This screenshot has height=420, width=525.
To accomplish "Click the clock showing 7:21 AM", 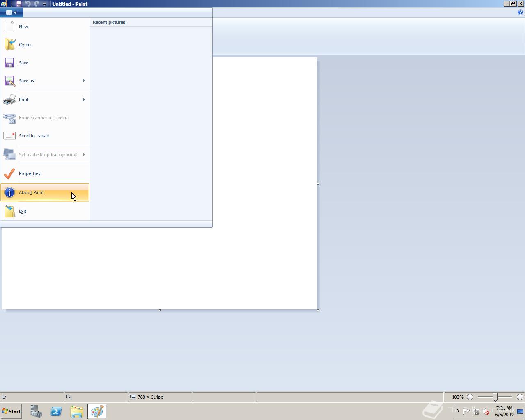I will [x=504, y=411].
